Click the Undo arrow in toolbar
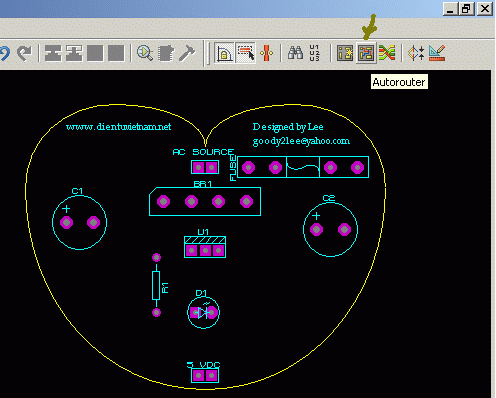This screenshot has height=398, width=496. point(5,53)
